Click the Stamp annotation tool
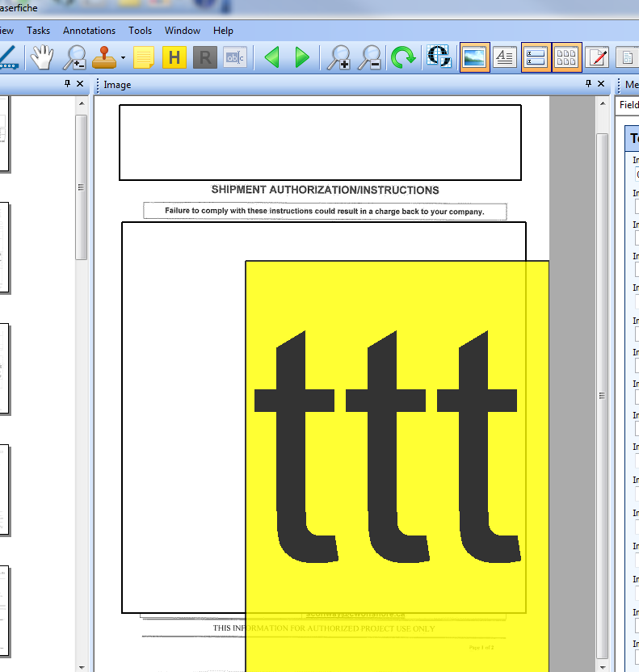Viewport: 639px width, 672px height. coord(103,57)
